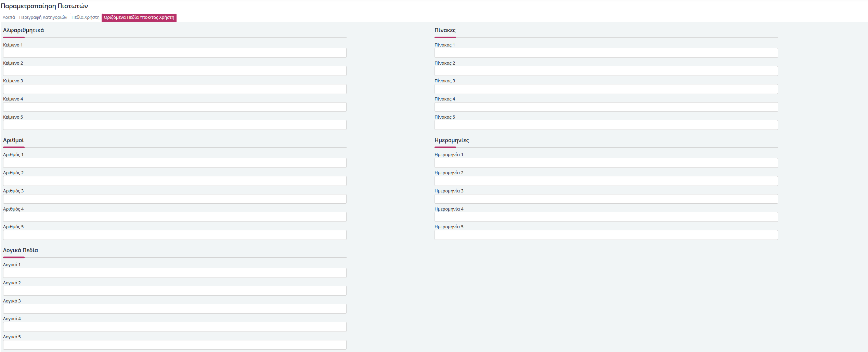Select the Λογικό 1 field

[x=175, y=273]
